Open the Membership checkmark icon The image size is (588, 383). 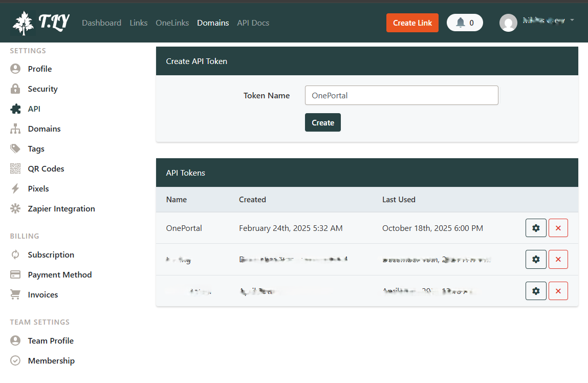click(x=15, y=360)
